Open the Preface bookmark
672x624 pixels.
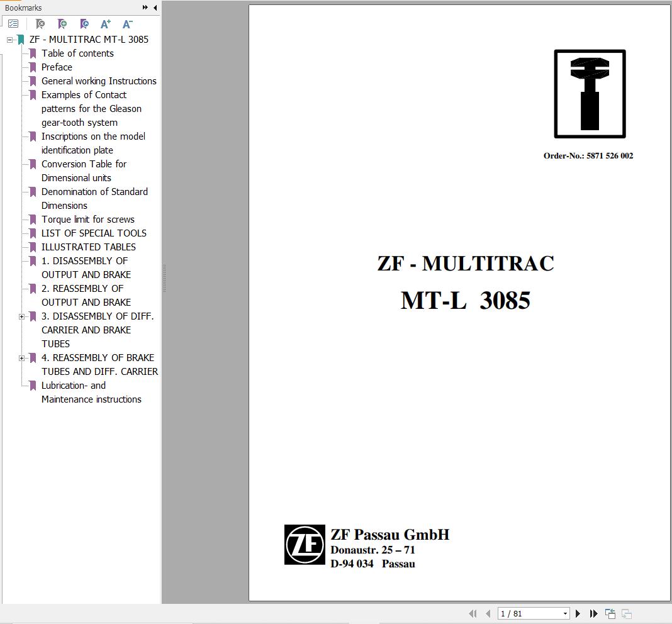click(x=57, y=67)
